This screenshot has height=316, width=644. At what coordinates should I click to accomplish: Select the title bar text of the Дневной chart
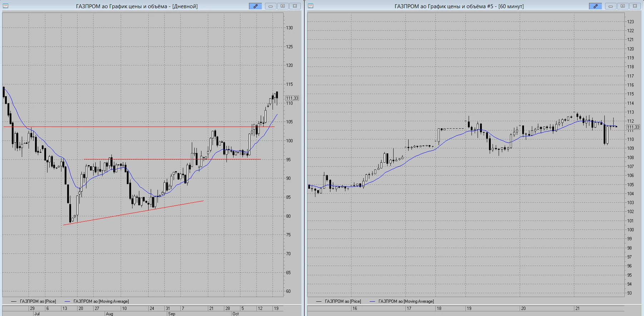coord(137,6)
